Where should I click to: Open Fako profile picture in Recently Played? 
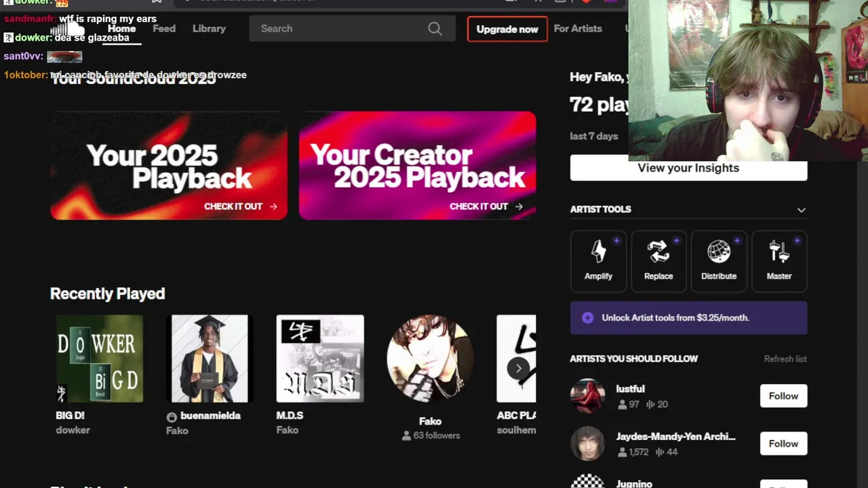point(430,359)
